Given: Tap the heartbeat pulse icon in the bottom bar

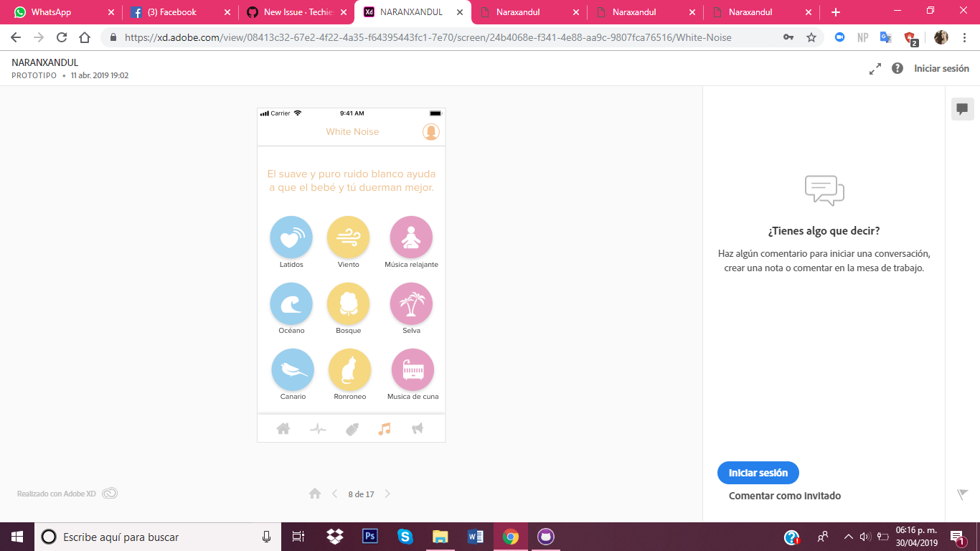Looking at the screenshot, I should 318,429.
